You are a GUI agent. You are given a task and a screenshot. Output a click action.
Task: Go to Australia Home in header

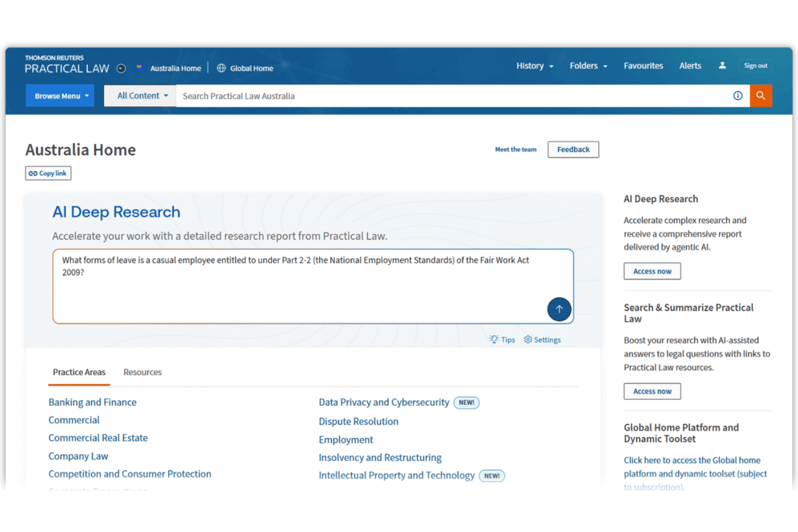pyautogui.click(x=169, y=68)
